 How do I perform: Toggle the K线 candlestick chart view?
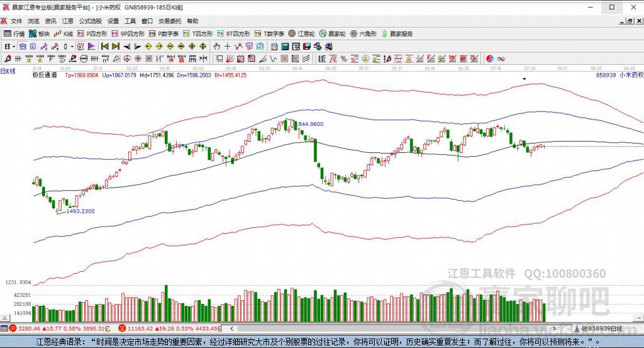[x=63, y=34]
